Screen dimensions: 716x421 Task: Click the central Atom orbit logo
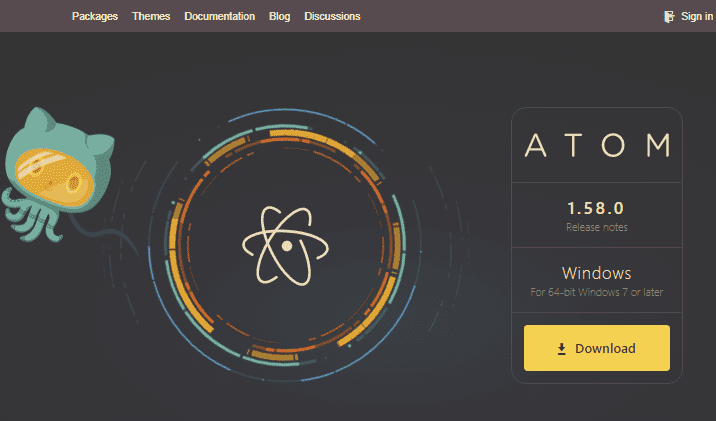(286, 244)
